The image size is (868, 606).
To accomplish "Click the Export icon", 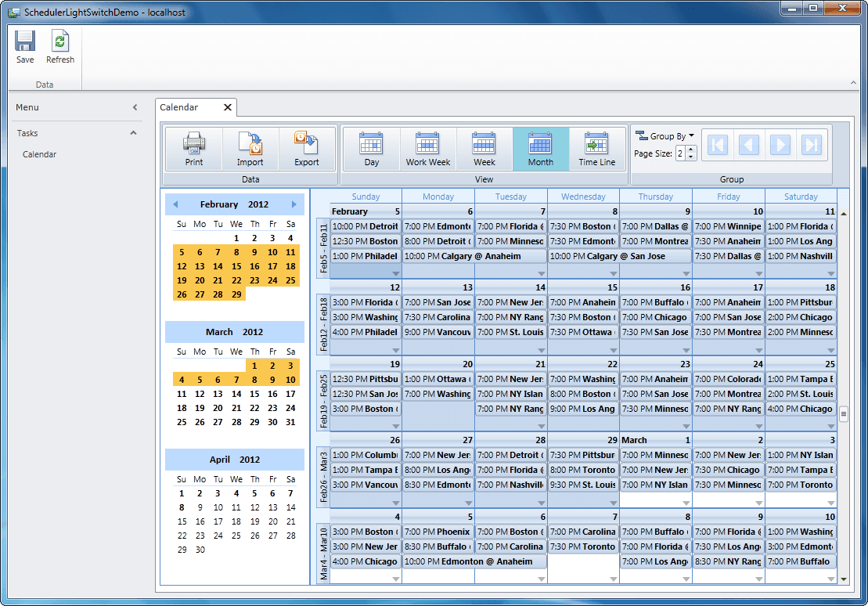I will coord(307,149).
